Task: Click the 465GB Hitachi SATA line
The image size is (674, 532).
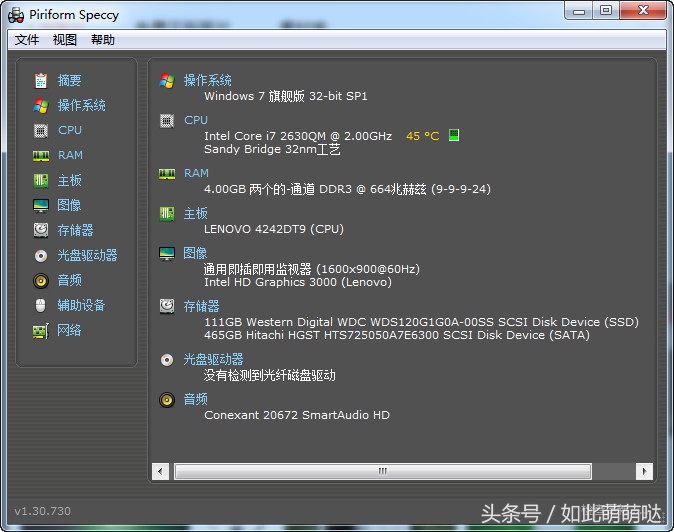Action: (x=397, y=335)
